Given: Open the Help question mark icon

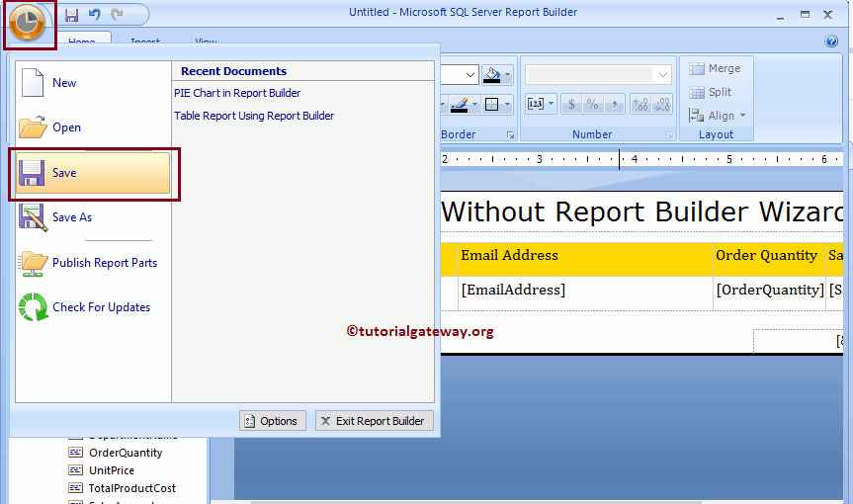Looking at the screenshot, I should point(831,41).
